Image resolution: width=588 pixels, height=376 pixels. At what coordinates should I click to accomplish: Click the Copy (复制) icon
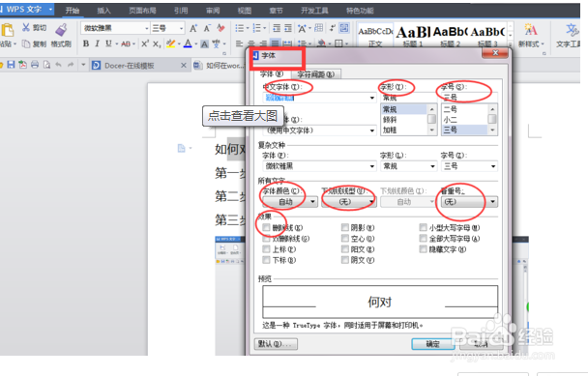click(26, 43)
